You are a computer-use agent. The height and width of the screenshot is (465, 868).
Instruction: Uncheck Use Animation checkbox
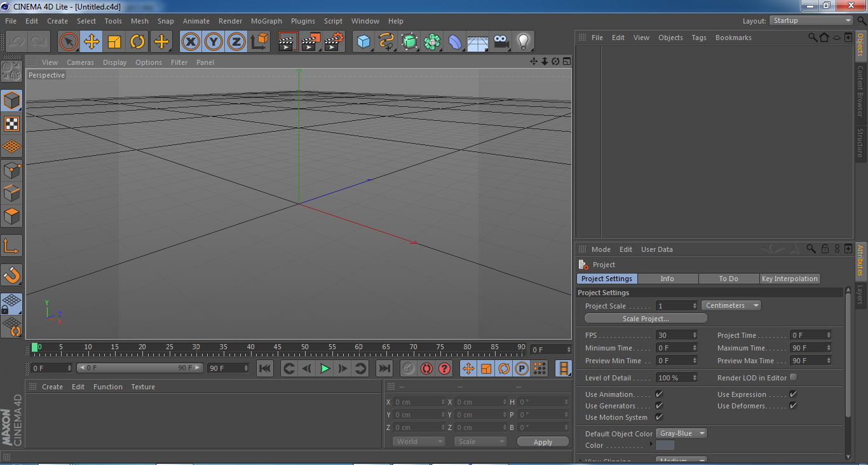click(659, 394)
